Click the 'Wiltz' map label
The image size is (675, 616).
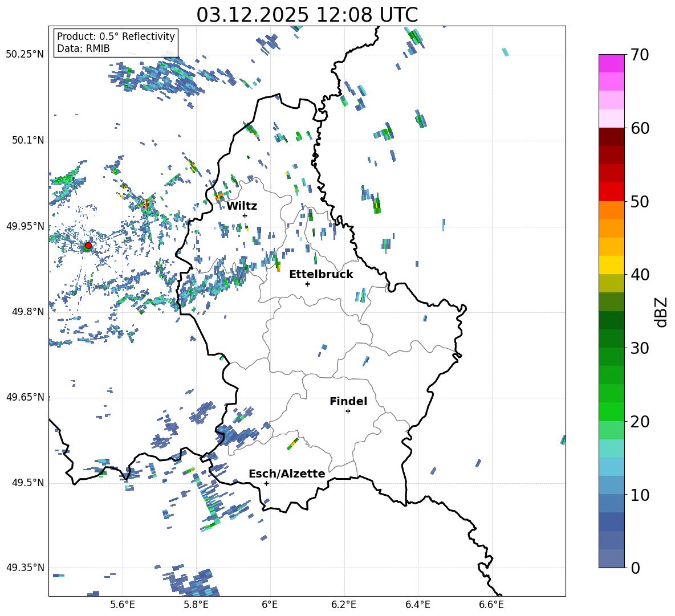tap(242, 206)
